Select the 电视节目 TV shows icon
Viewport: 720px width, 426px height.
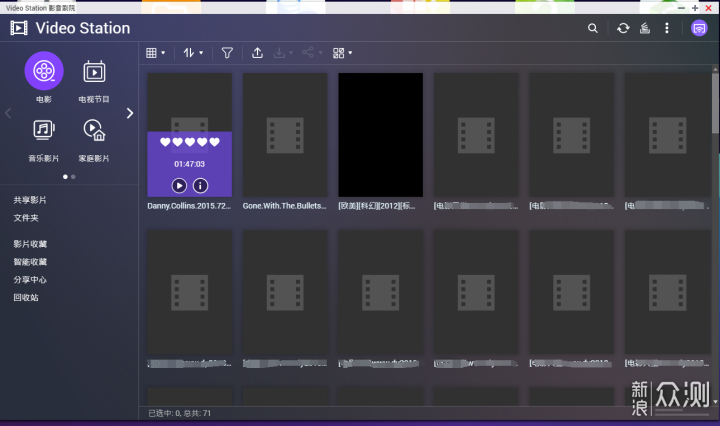click(x=94, y=72)
